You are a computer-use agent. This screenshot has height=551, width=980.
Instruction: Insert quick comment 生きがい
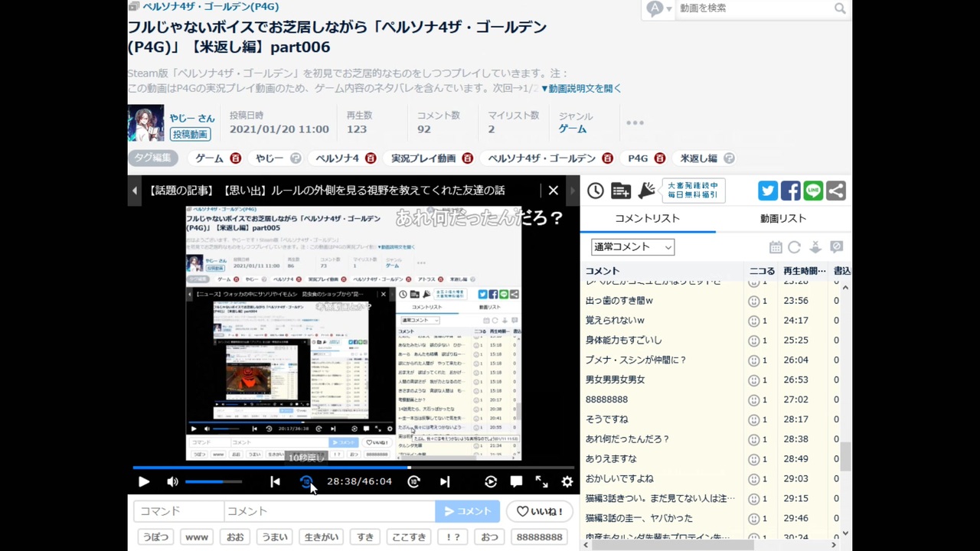[321, 537]
